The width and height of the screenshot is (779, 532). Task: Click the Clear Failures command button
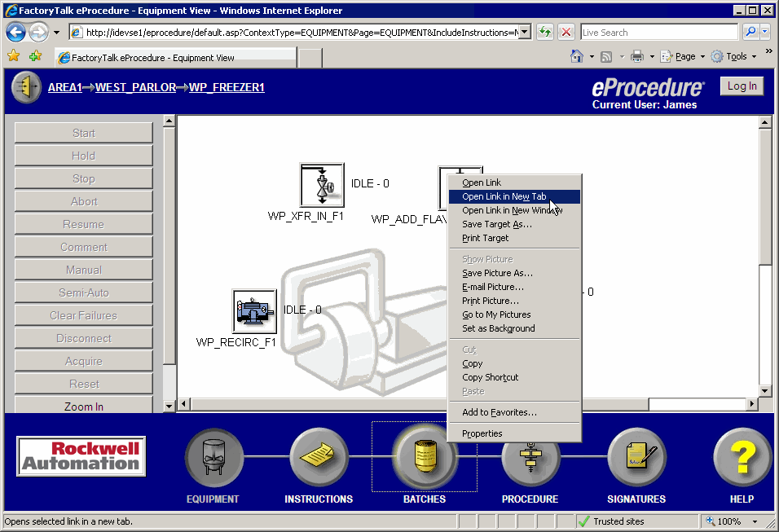83,316
